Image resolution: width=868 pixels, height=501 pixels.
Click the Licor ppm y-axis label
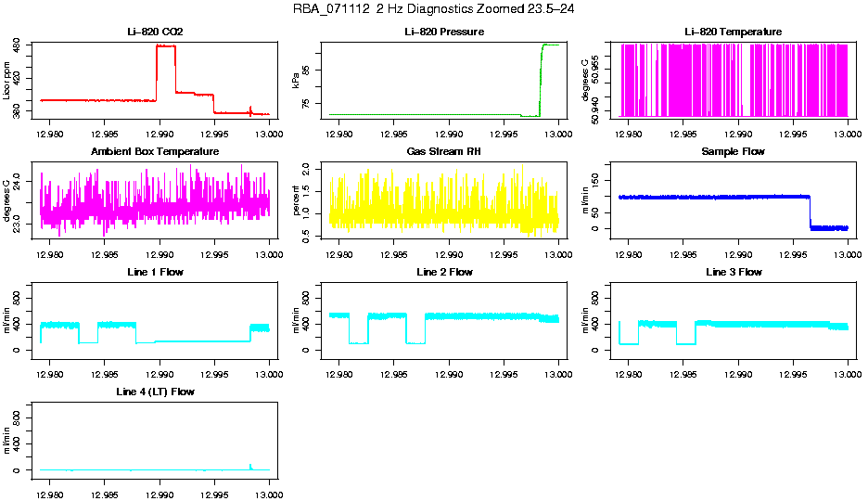click(6, 81)
